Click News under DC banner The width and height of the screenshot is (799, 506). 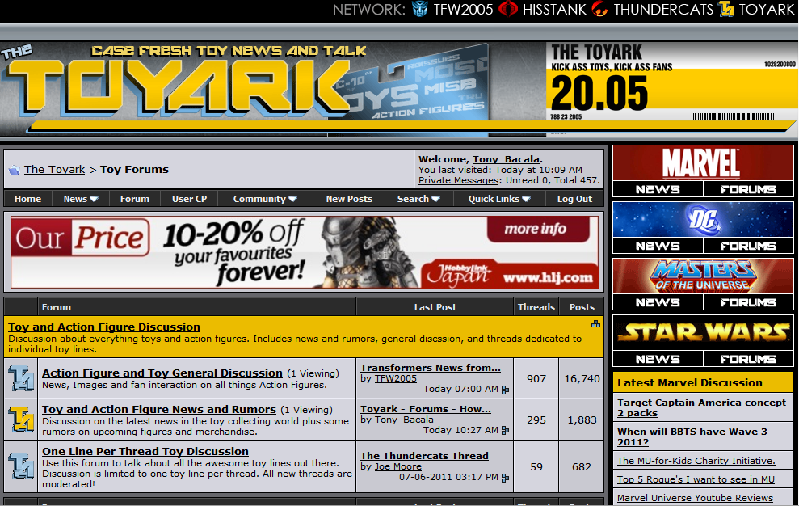[657, 246]
